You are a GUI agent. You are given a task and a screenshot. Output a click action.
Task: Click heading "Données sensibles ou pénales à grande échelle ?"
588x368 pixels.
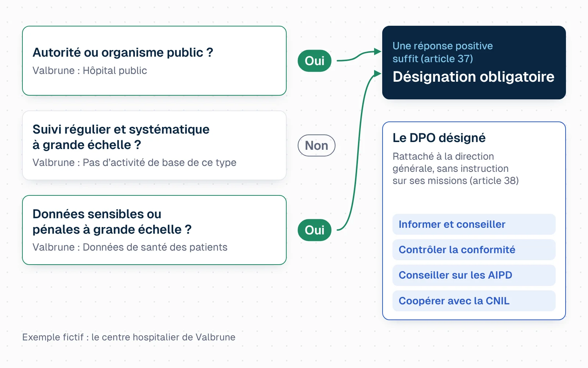click(x=112, y=222)
